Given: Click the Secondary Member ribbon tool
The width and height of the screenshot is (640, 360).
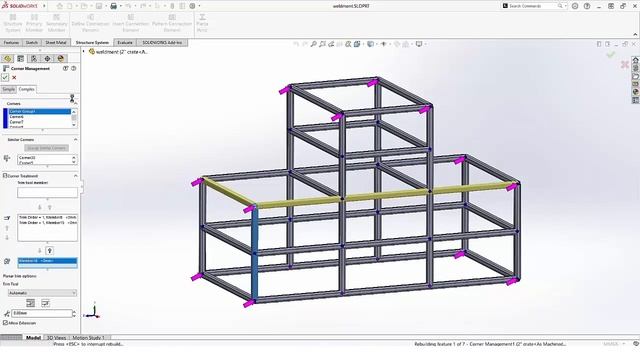Looking at the screenshot, I should click(x=56, y=23).
